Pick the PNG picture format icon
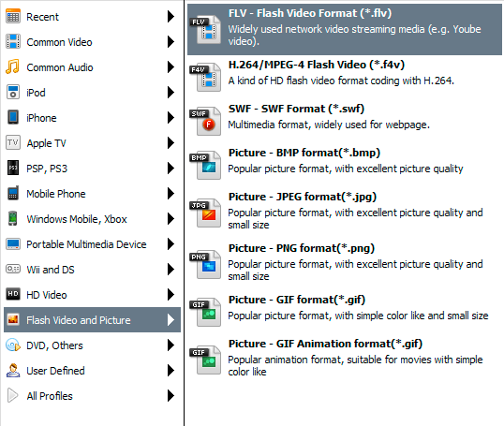The image size is (504, 426). pos(205,264)
